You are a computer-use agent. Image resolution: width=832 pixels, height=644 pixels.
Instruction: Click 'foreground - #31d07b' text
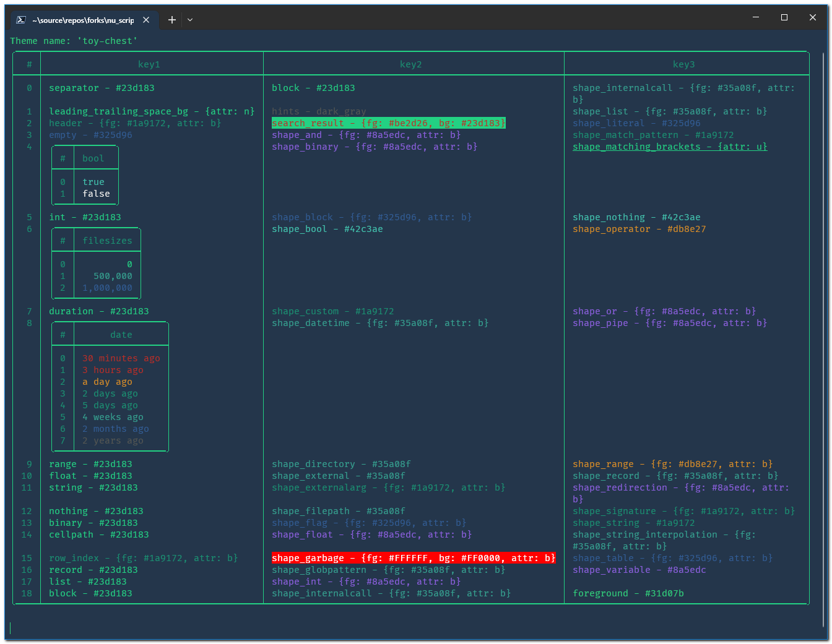pyautogui.click(x=628, y=593)
